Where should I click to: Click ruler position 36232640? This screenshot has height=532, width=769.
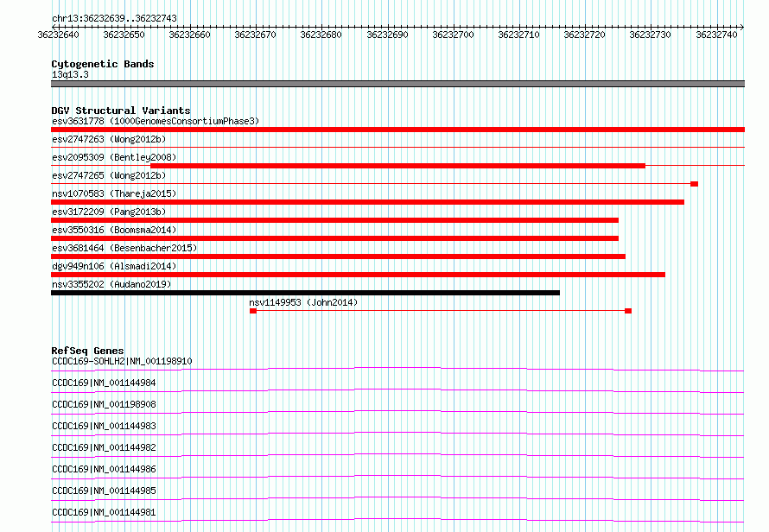58,35
